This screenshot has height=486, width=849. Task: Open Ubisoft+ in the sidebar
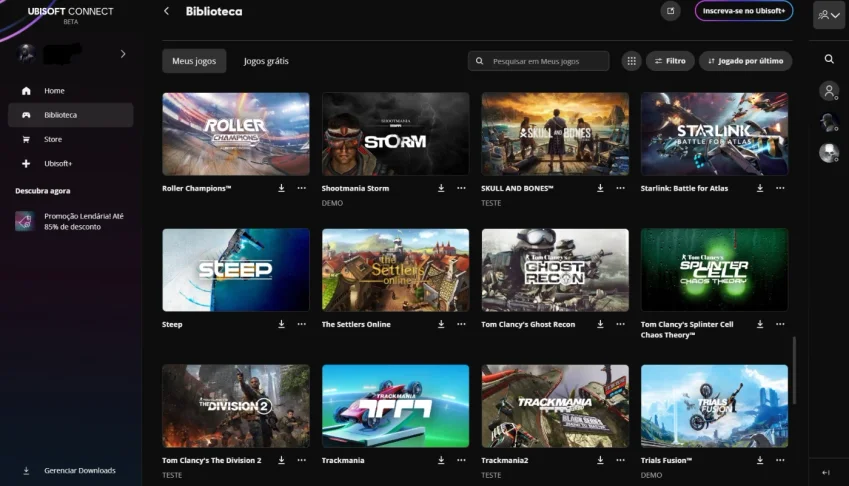tap(70, 163)
